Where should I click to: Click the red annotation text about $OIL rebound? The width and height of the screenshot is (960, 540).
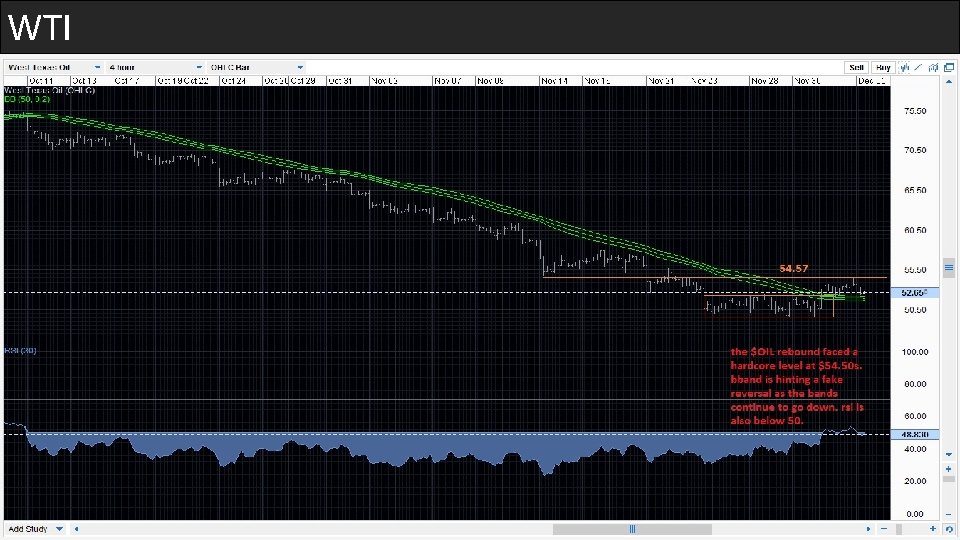(x=797, y=386)
